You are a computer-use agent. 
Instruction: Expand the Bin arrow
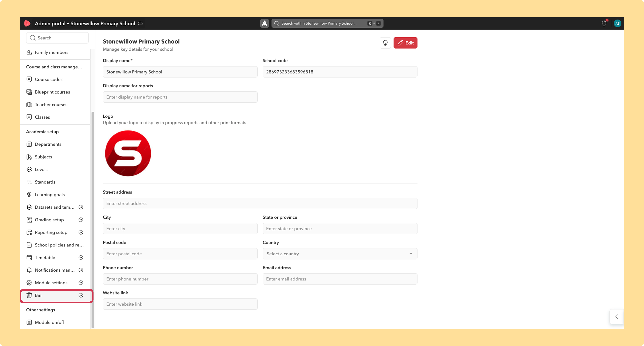[81, 295]
